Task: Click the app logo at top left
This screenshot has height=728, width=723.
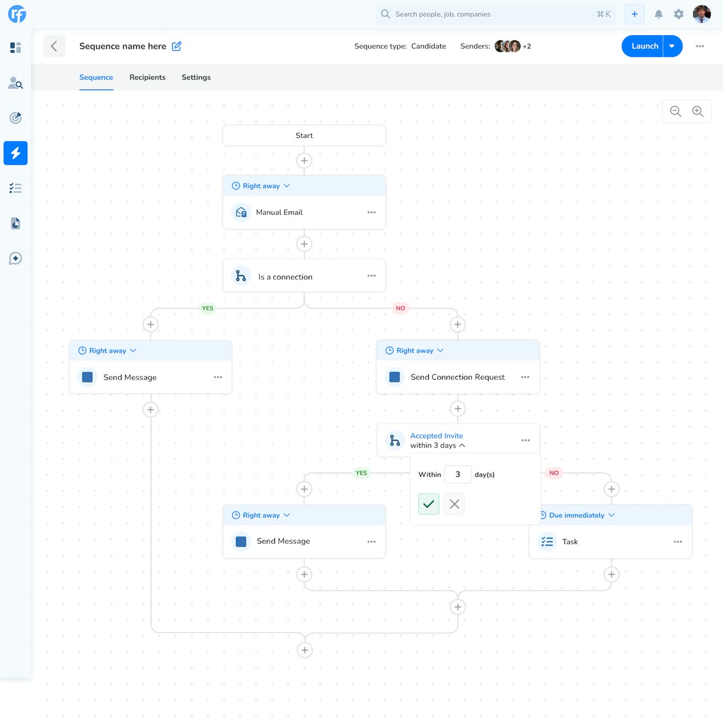Action: (17, 14)
